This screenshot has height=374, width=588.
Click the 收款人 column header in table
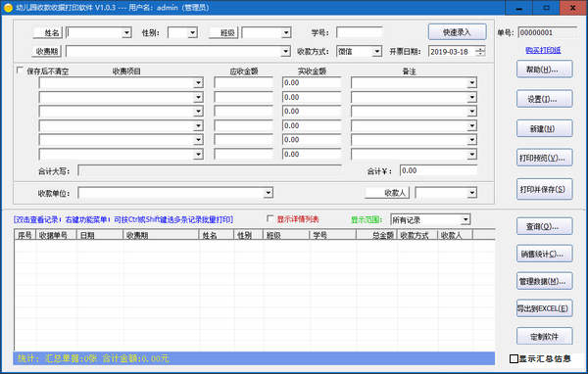point(456,235)
